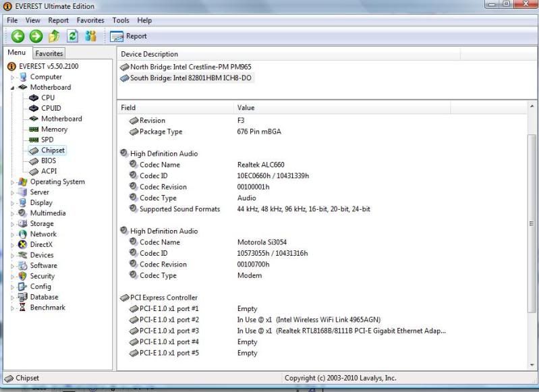Image resolution: width=539 pixels, height=392 pixels.
Task: Click the Refresh toolbar icon
Action: [72, 36]
